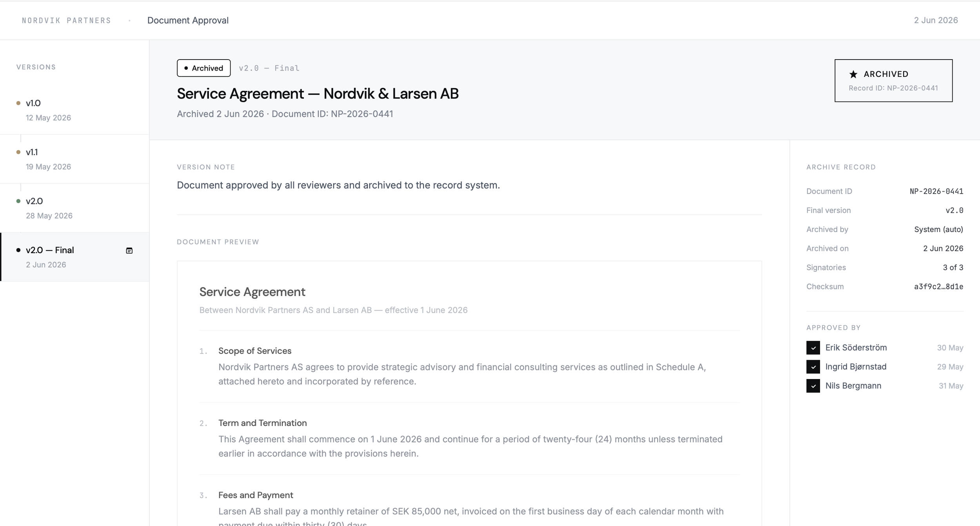Select version v1.0 from 12 May 2026
Screen dimensions: 980x526
coord(74,110)
